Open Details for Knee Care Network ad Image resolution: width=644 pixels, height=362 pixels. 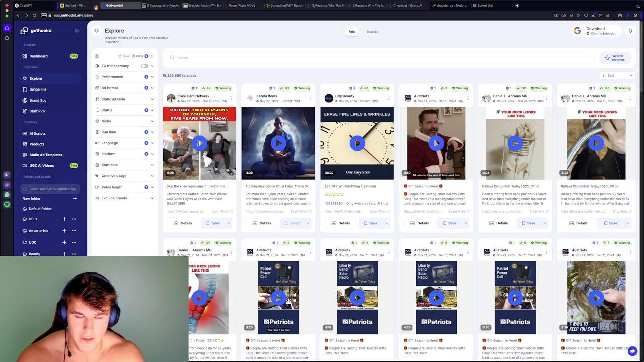182,223
